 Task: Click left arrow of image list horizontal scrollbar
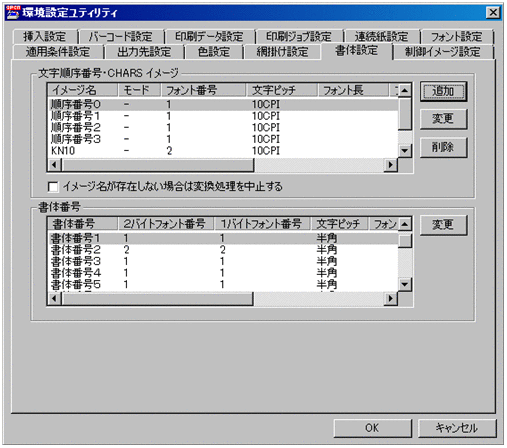(55, 165)
